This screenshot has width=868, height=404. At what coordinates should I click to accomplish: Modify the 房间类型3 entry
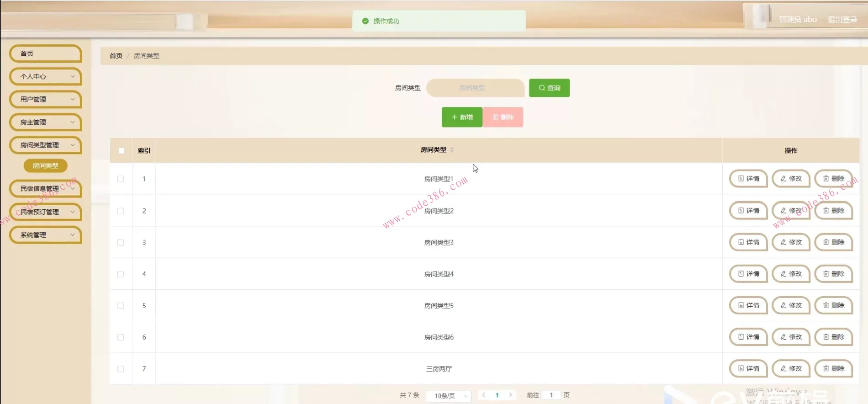791,242
